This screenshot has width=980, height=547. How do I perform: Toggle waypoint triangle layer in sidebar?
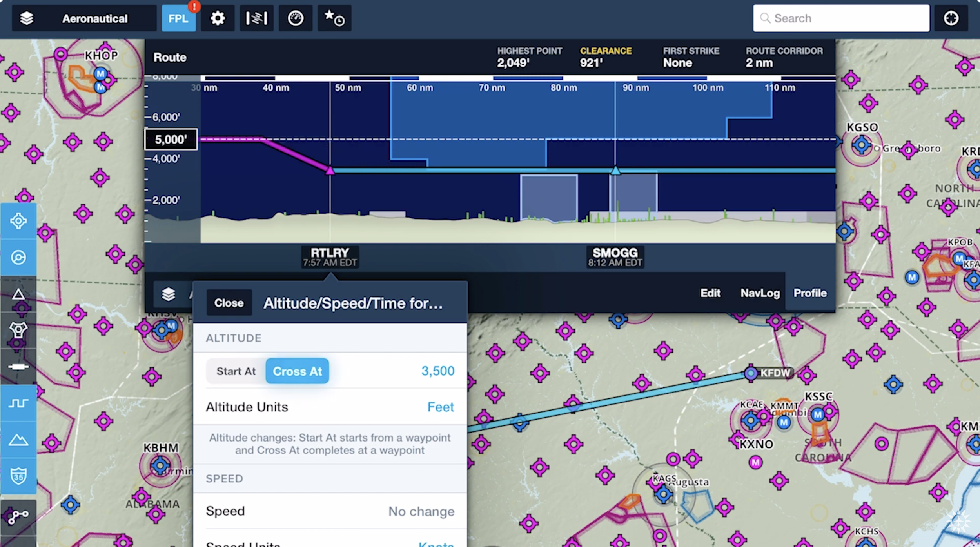click(18, 294)
